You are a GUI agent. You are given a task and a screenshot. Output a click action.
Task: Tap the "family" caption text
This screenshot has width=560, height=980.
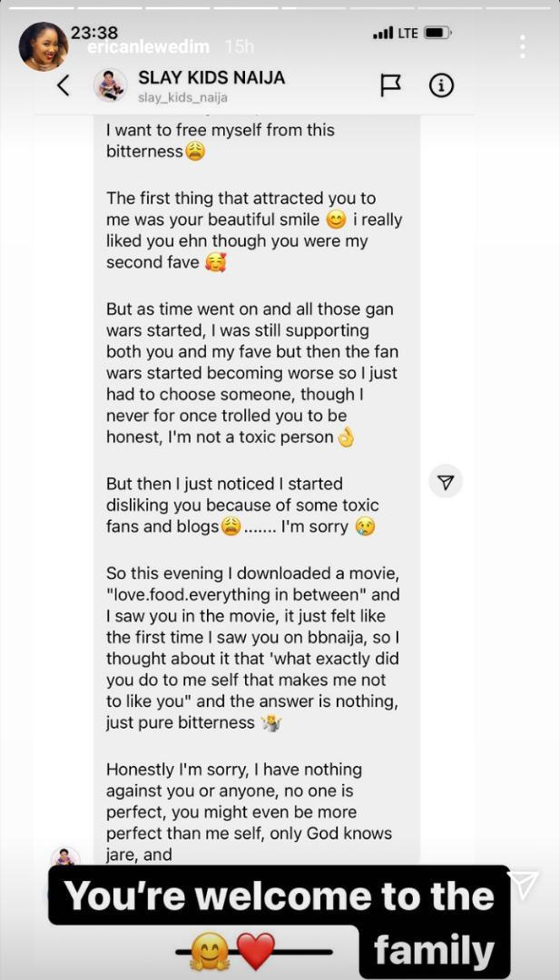coord(434,951)
